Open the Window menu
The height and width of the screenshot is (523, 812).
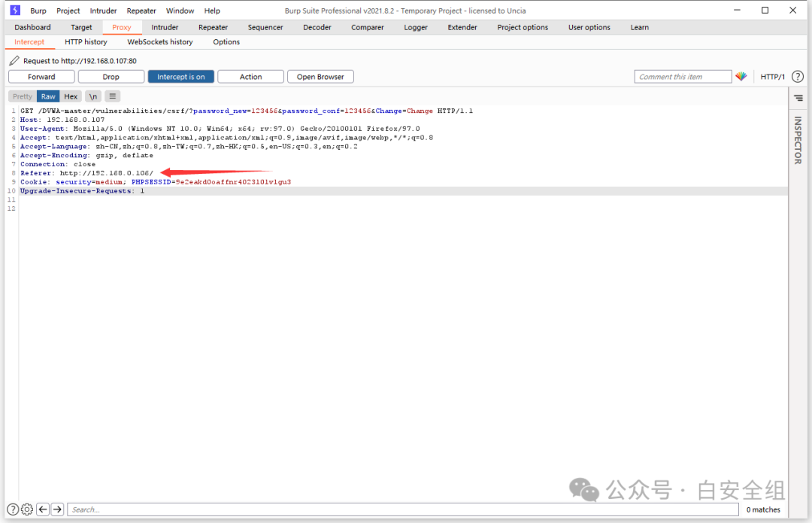[x=180, y=11]
